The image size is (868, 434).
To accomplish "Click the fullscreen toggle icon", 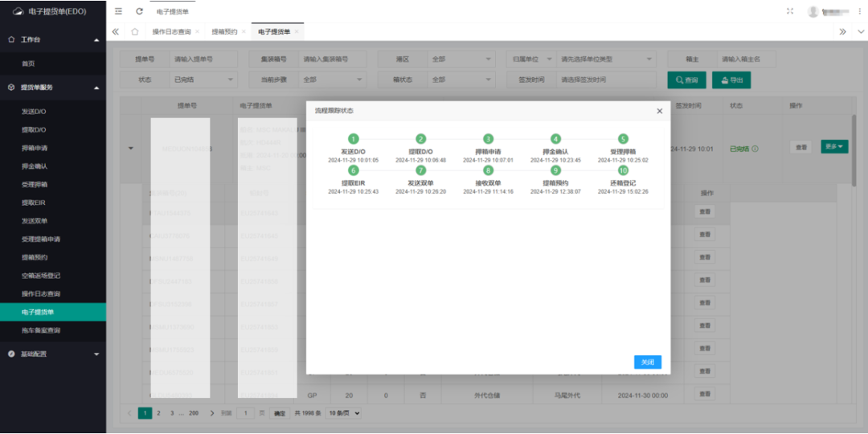I will point(790,11).
